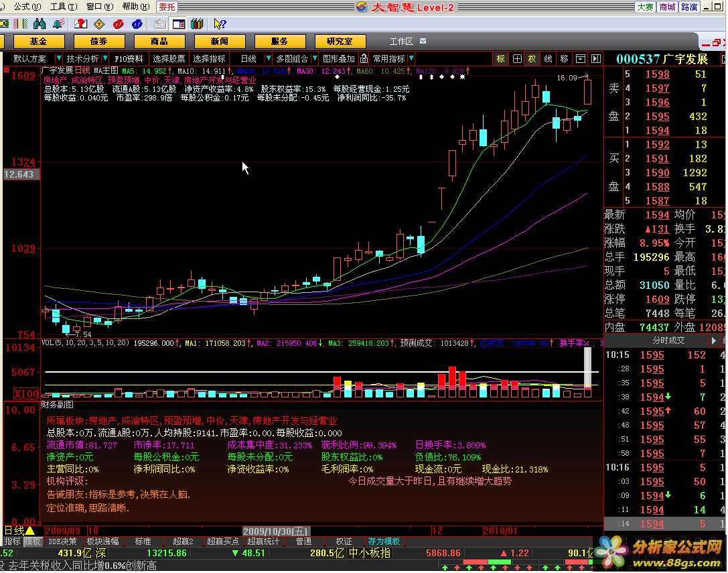728x573 pixels.
Task: Click the 存为模板 save template button
Action: point(384,542)
